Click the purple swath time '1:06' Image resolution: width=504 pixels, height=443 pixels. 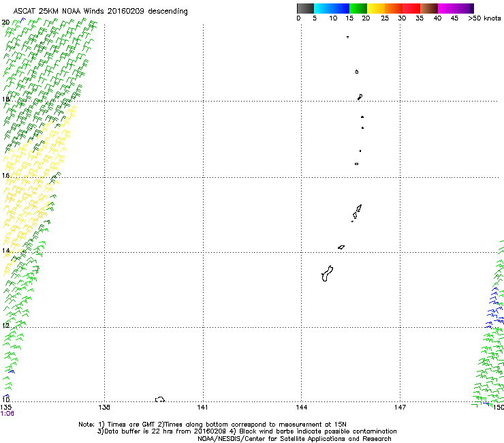point(7,414)
